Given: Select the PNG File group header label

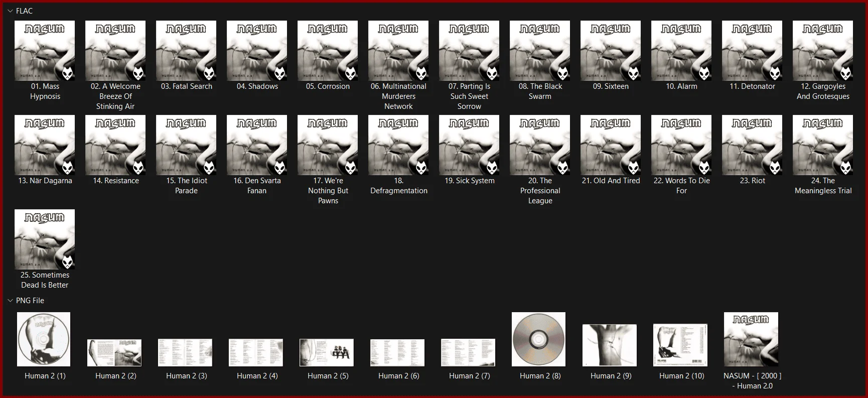Looking at the screenshot, I should pyautogui.click(x=30, y=301).
